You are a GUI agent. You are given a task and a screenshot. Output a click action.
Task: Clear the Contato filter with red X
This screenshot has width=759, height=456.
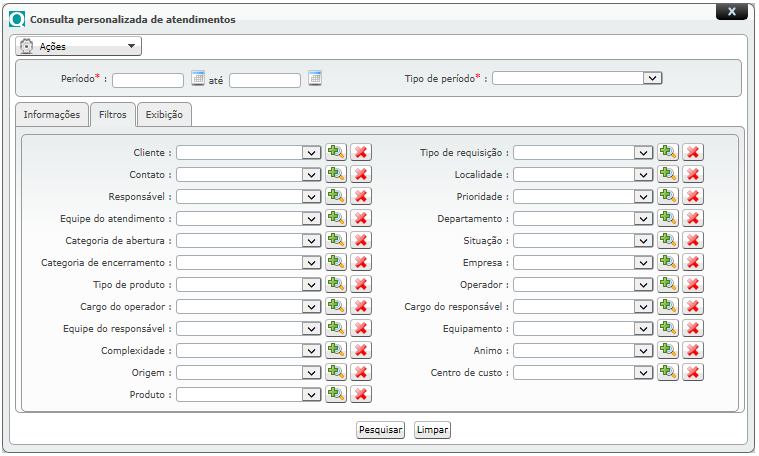(361, 174)
